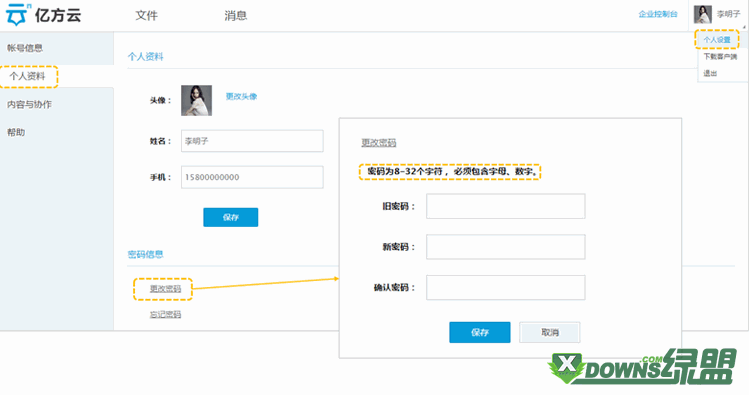
Task: Click 保存 under the profile form
Action: [231, 217]
